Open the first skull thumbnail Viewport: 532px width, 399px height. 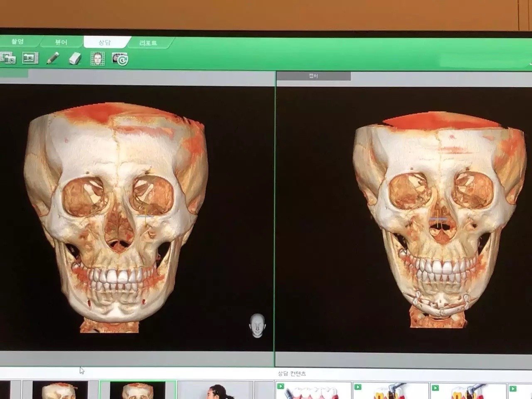(x=60, y=390)
